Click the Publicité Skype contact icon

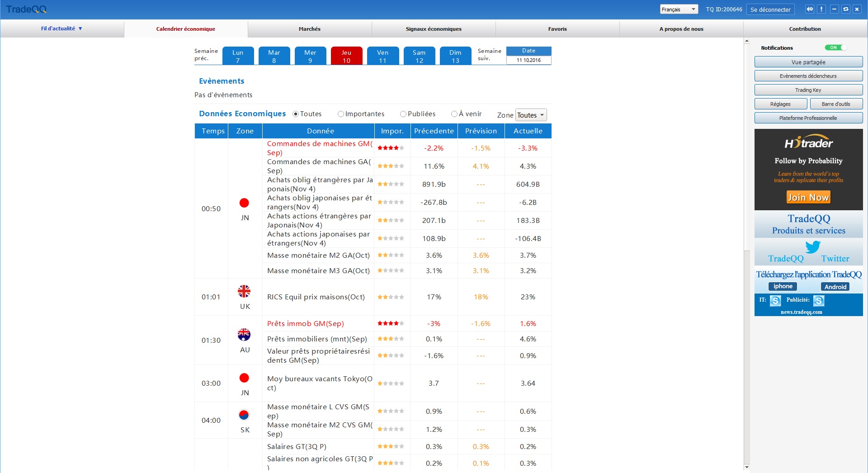click(x=819, y=301)
